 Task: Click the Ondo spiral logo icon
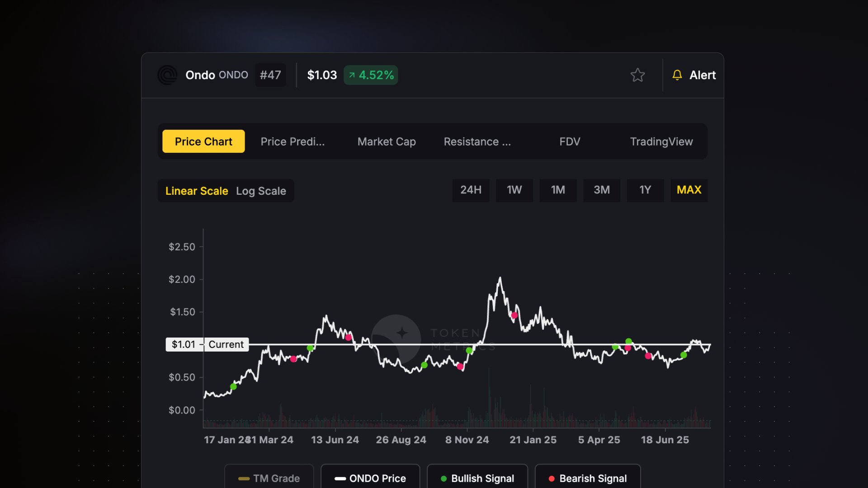[x=167, y=75]
